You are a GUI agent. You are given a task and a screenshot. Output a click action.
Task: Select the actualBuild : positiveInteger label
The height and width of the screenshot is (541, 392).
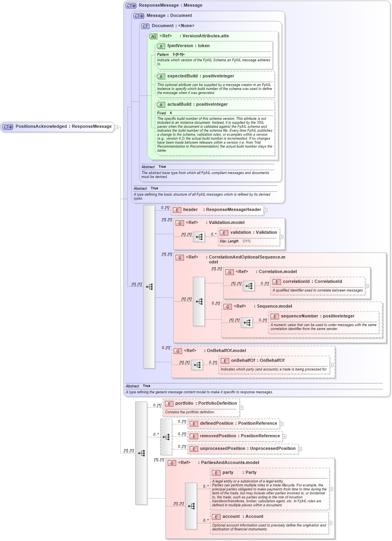pyautogui.click(x=197, y=105)
